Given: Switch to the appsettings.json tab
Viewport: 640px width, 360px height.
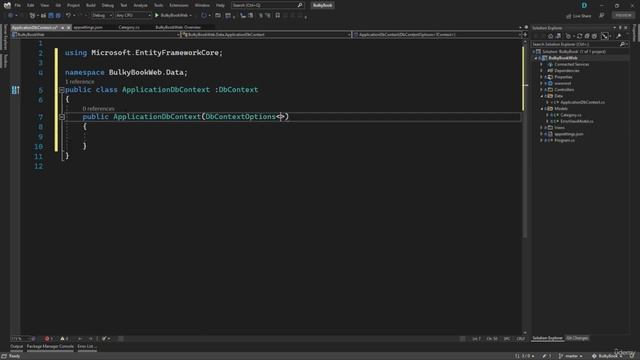Looking at the screenshot, I should point(88,27).
